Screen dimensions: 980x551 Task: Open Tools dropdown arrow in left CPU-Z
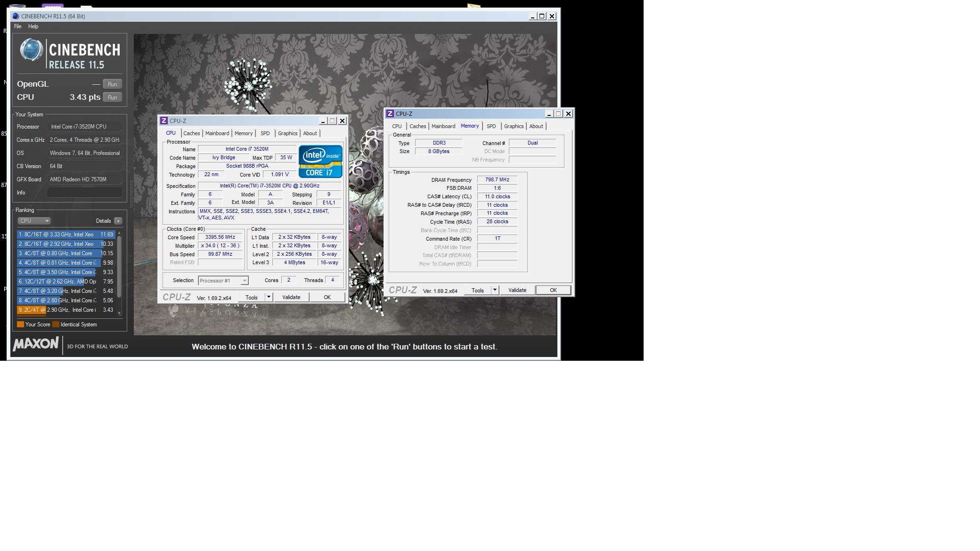click(x=269, y=297)
